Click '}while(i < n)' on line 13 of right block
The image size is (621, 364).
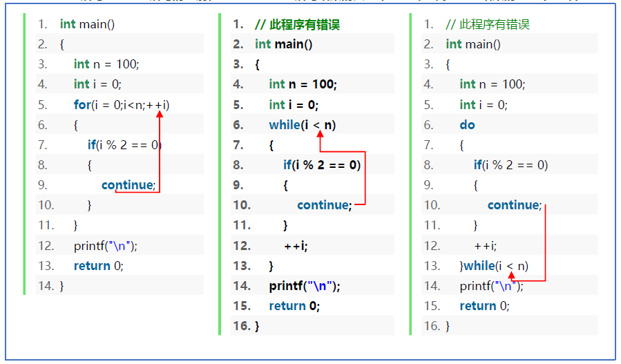pyautogui.click(x=494, y=266)
